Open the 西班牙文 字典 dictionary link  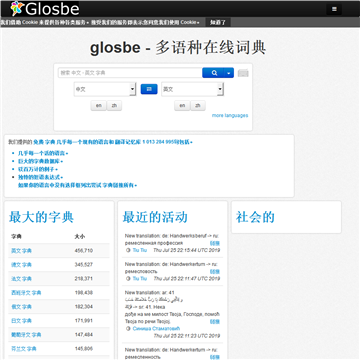[x=26, y=293]
